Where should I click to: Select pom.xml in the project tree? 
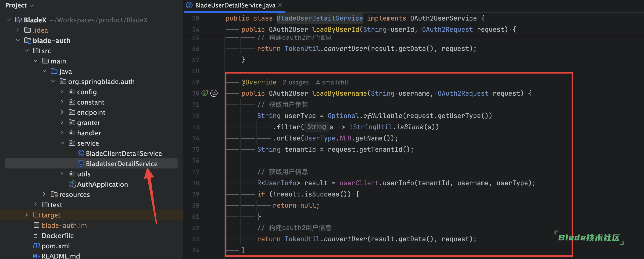[x=56, y=246]
